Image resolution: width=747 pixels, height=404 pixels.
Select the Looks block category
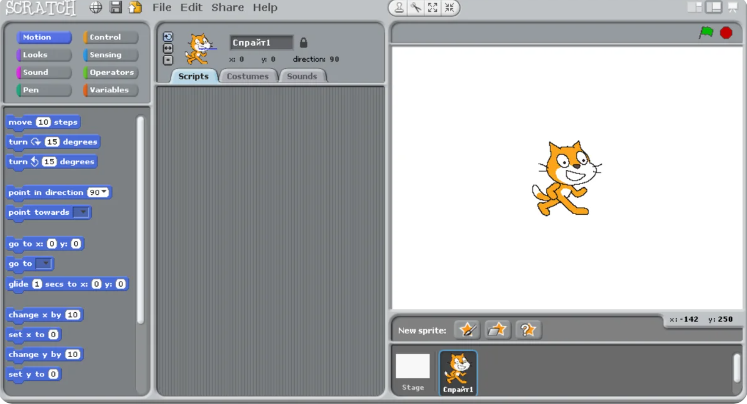pyautogui.click(x=43, y=55)
